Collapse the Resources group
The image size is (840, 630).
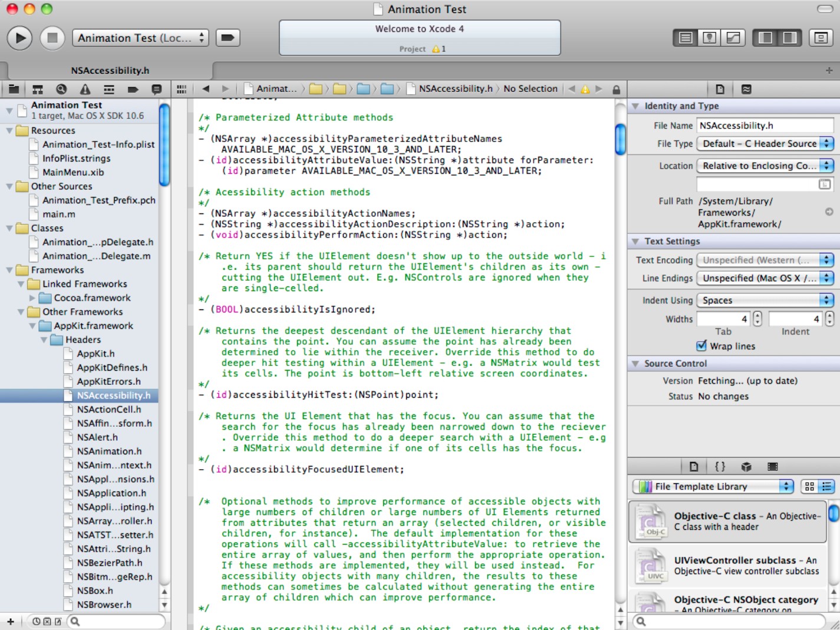click(9, 130)
